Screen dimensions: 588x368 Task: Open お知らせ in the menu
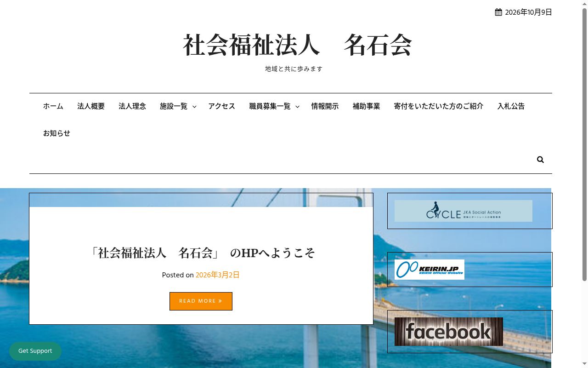point(57,133)
